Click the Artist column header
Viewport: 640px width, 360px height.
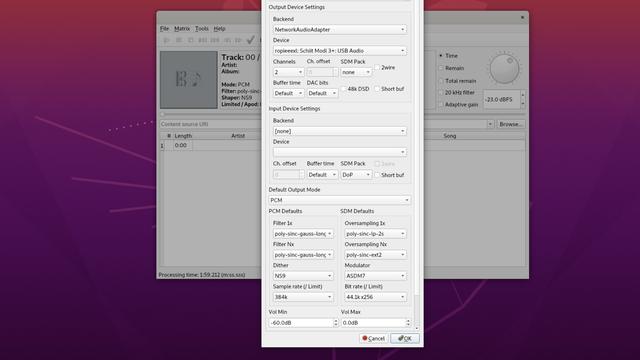[x=238, y=136]
